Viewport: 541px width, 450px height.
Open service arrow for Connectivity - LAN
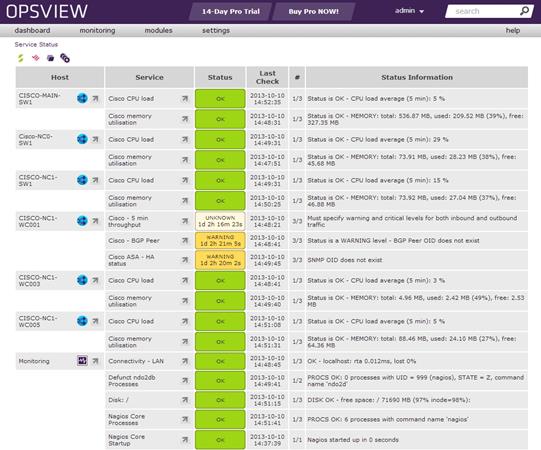pyautogui.click(x=185, y=361)
